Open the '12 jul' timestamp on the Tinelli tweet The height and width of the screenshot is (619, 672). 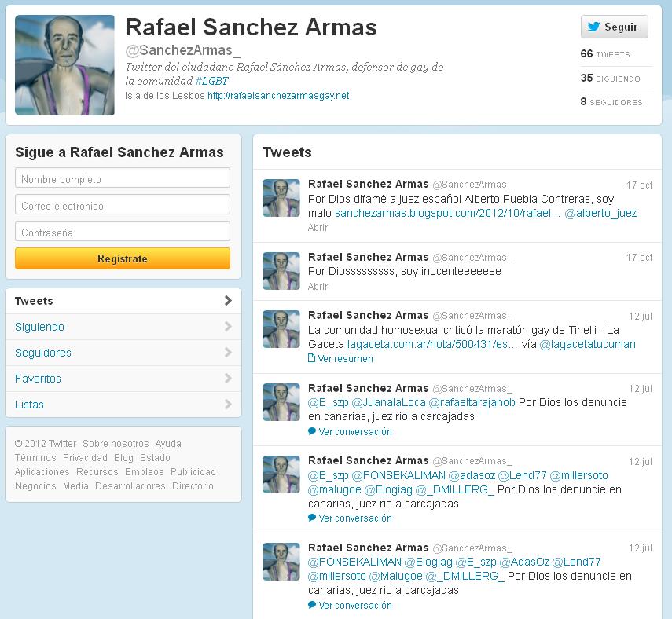click(641, 317)
